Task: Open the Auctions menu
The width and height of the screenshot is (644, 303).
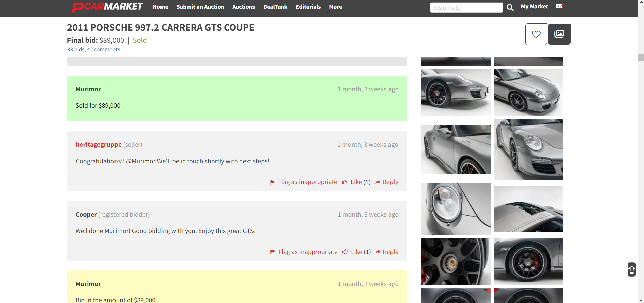Action: 243,7
